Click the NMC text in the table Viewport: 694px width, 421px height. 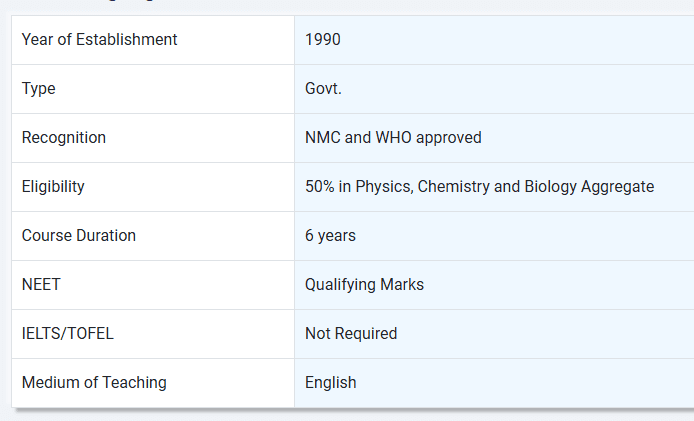tap(322, 138)
